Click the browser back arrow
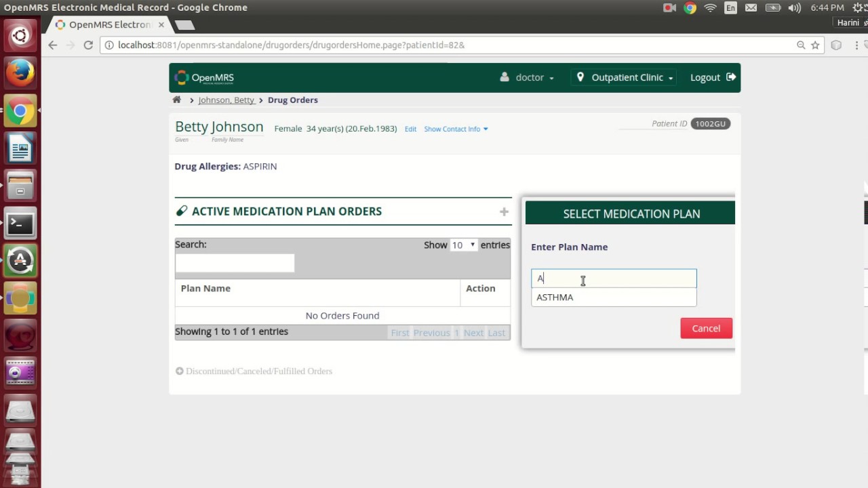 53,45
